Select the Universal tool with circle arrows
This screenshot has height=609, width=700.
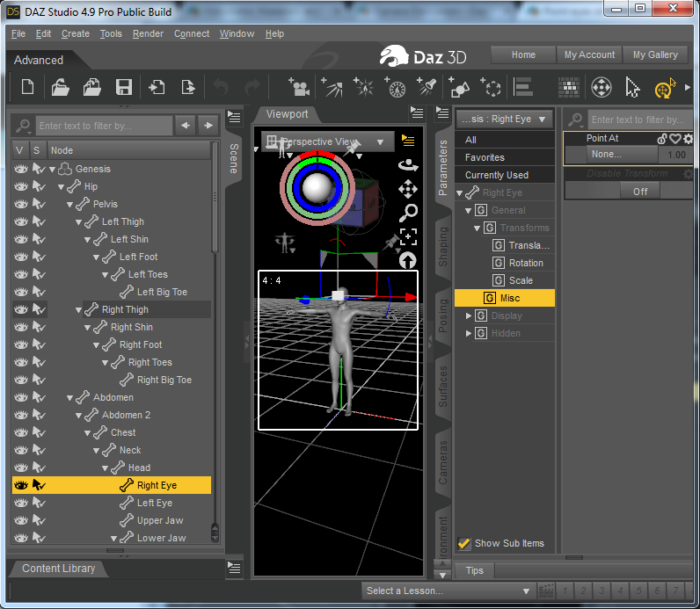[x=601, y=87]
